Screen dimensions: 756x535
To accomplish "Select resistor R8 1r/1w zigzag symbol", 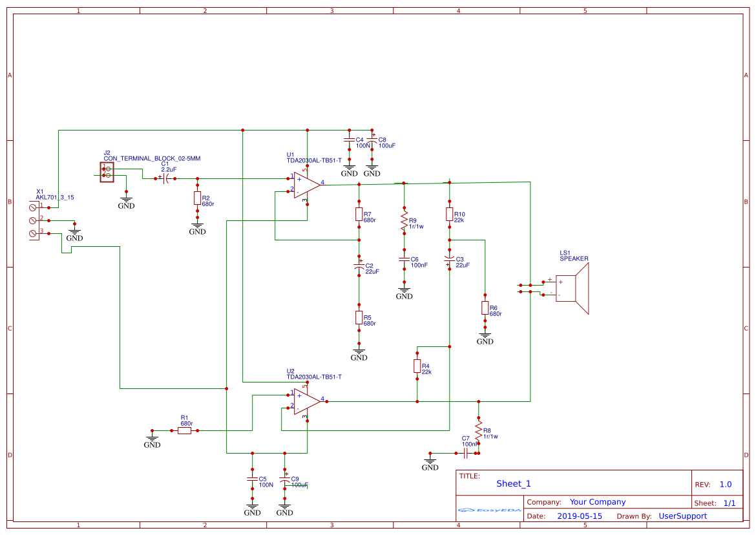I will [x=478, y=430].
